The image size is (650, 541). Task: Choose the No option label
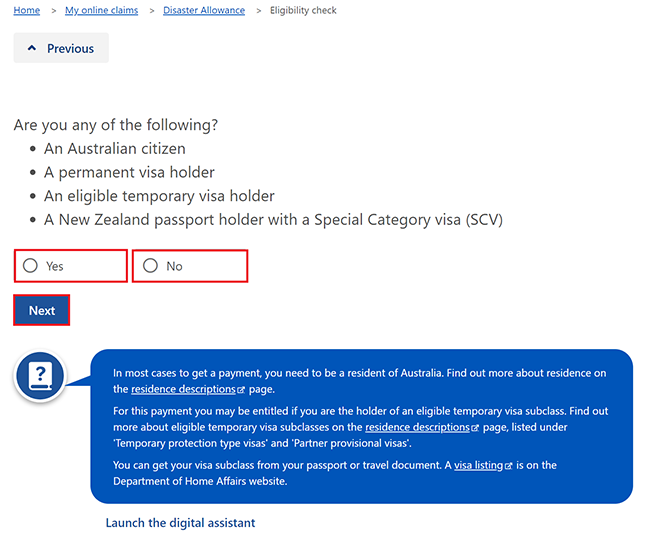click(175, 266)
